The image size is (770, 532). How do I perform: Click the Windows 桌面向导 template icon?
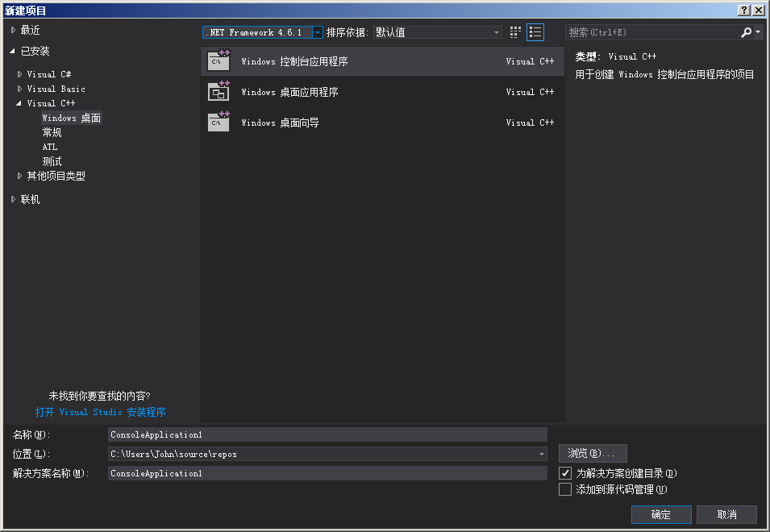[x=219, y=123]
